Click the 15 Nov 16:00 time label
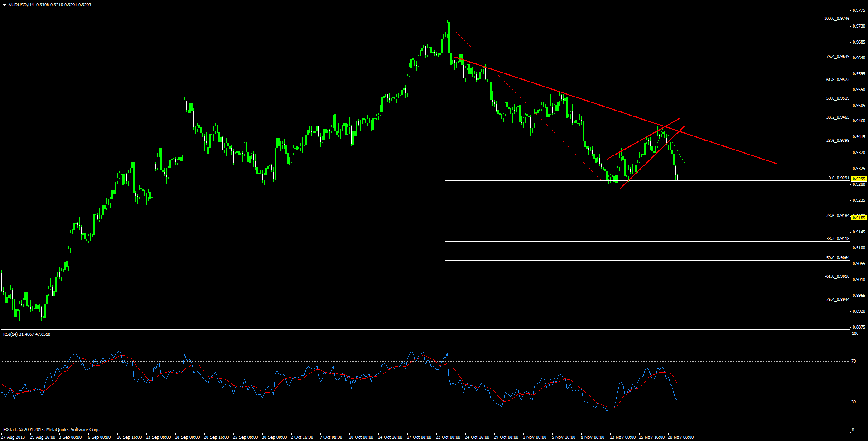Viewport: 868px width, 441px height. (x=651, y=437)
